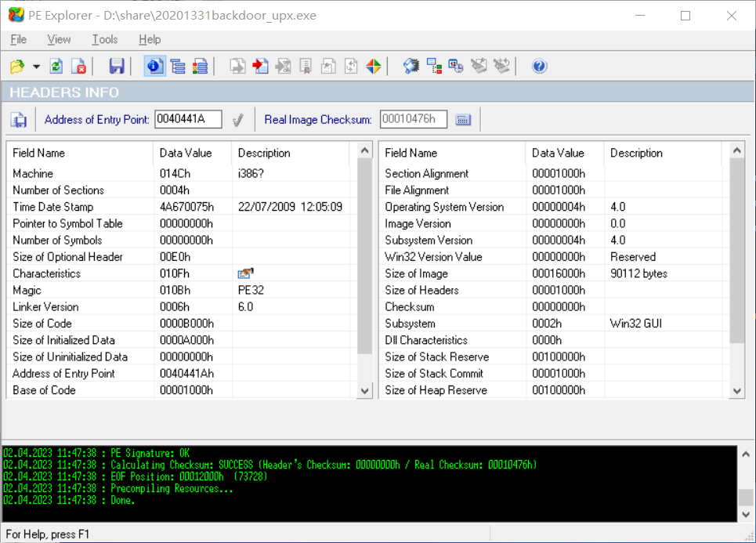
Task: Click the Open File folder icon
Action: [x=17, y=66]
